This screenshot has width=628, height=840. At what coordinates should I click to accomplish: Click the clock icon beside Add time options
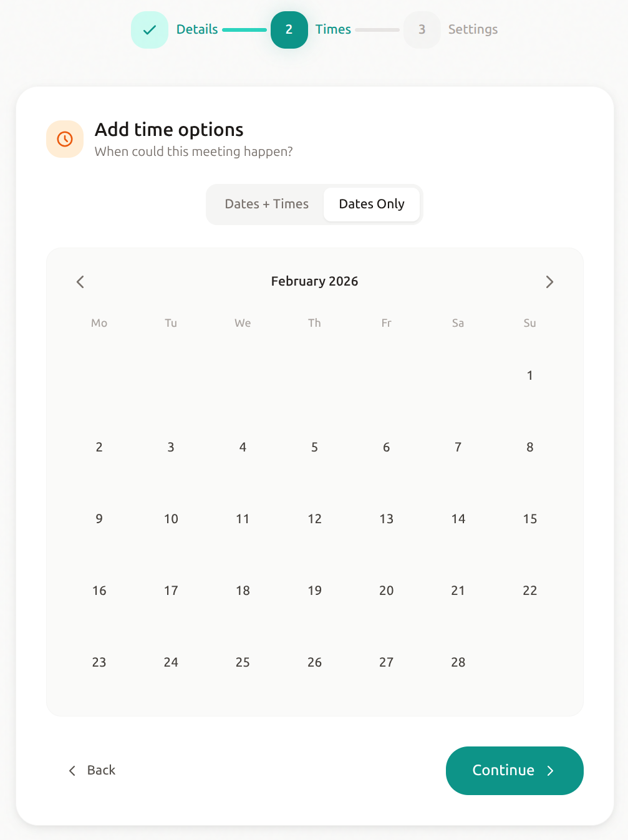(64, 138)
